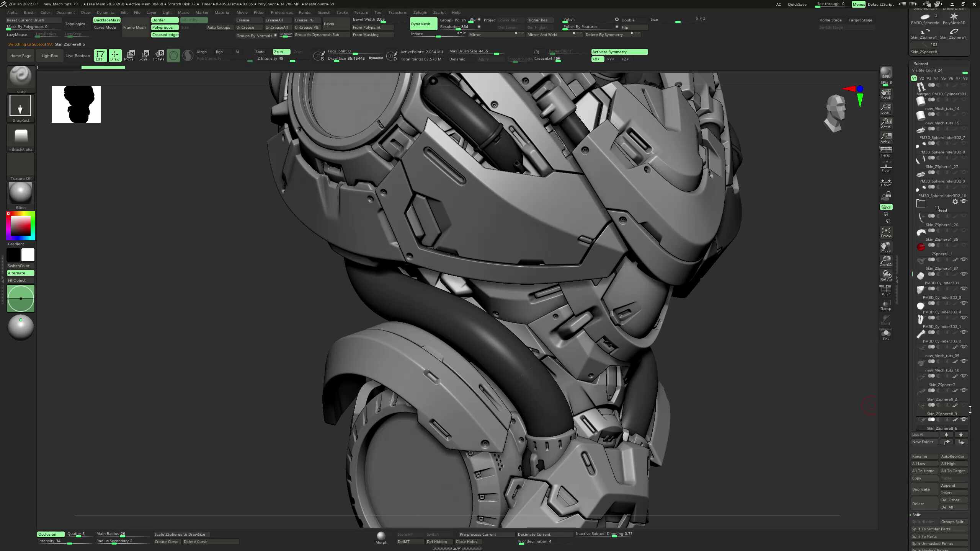Click Split To Parts button
This screenshot has height=551, width=980.
(x=939, y=536)
